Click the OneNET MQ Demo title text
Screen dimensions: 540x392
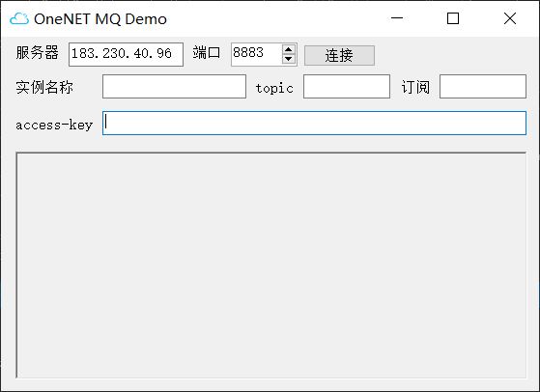[x=100, y=19]
